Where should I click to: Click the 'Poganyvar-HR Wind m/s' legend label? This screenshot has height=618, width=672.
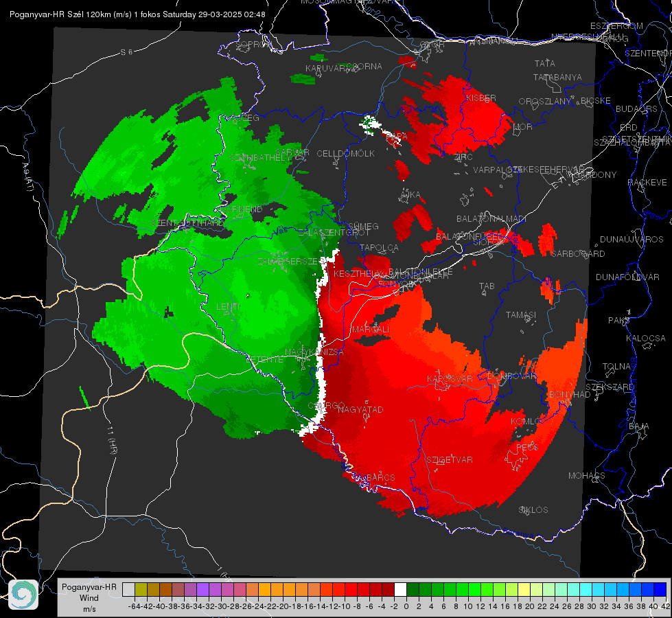89,597
